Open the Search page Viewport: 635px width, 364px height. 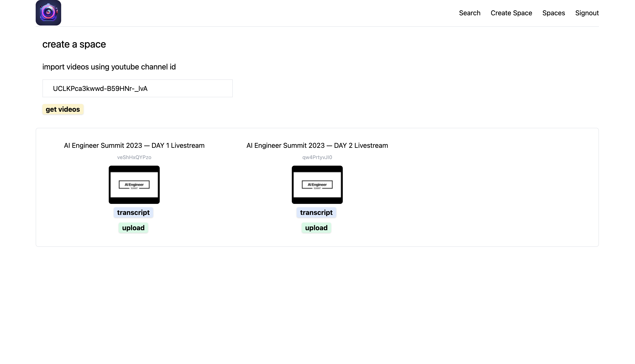pyautogui.click(x=469, y=13)
